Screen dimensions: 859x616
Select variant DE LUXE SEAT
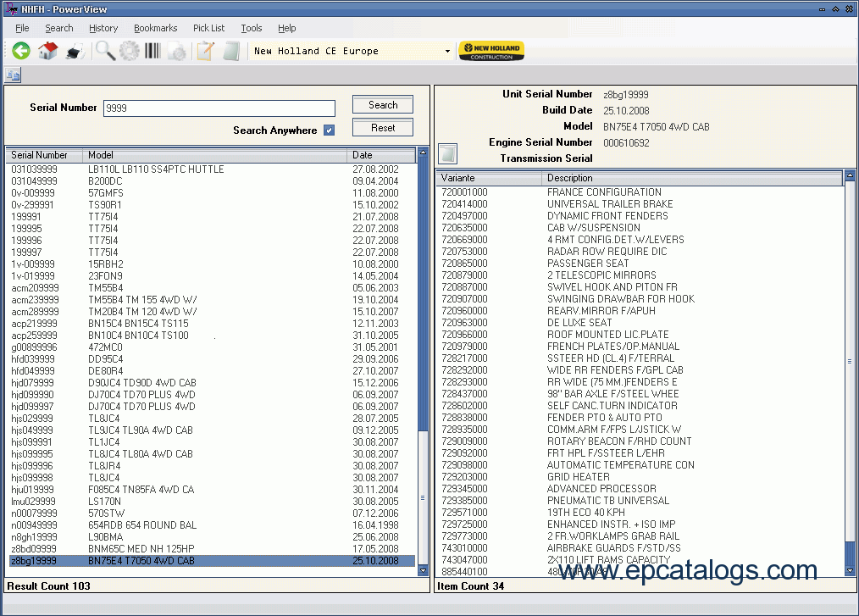[x=640, y=323]
